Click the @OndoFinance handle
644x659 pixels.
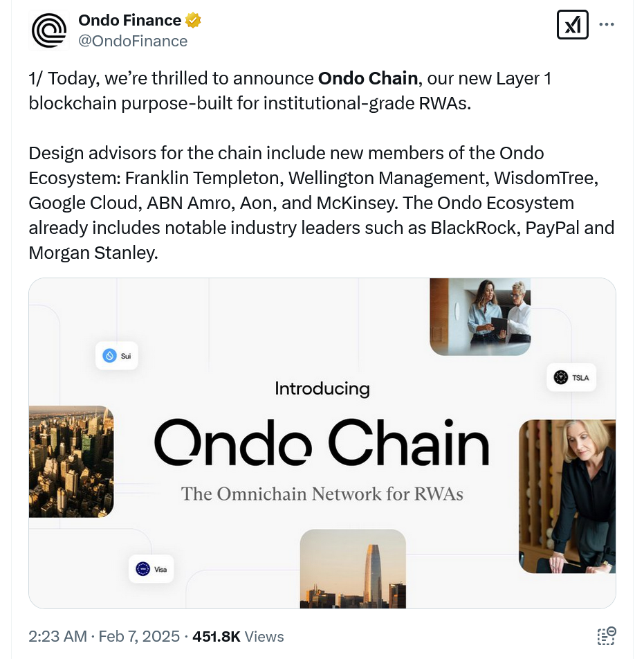[133, 42]
